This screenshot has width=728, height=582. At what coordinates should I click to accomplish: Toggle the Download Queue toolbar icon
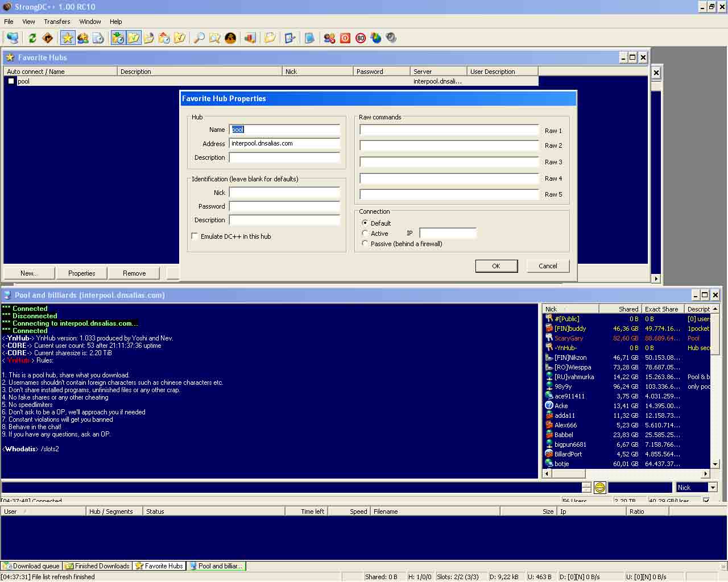pos(118,38)
